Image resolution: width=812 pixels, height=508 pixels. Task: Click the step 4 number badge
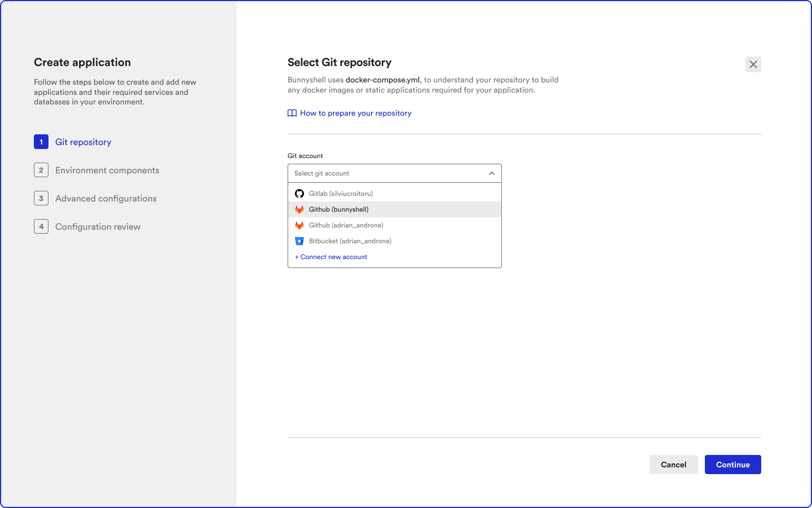click(41, 226)
